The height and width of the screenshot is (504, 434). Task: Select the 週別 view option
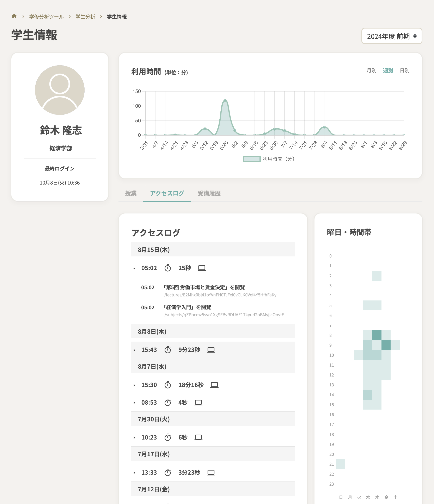coord(388,70)
